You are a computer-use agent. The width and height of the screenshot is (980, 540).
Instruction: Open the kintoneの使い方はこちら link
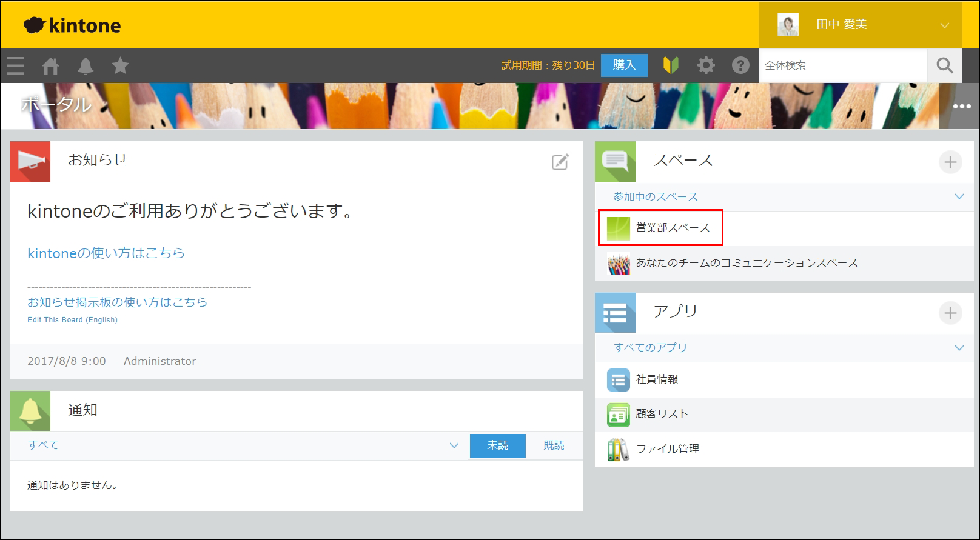106,253
